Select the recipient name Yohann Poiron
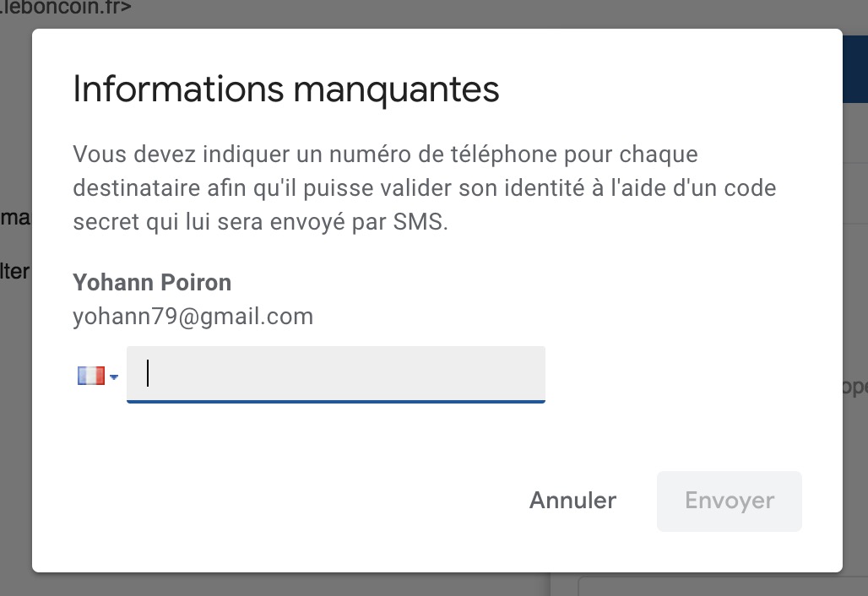This screenshot has width=868, height=596. [152, 282]
